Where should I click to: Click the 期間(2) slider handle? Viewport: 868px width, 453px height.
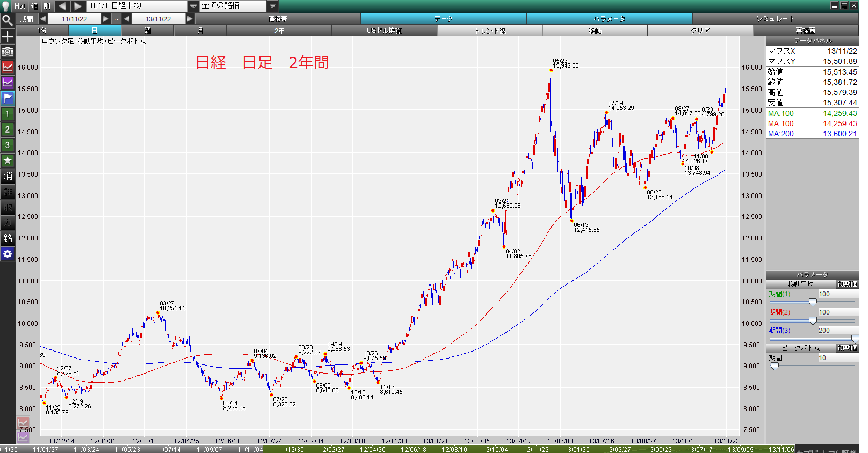point(813,321)
